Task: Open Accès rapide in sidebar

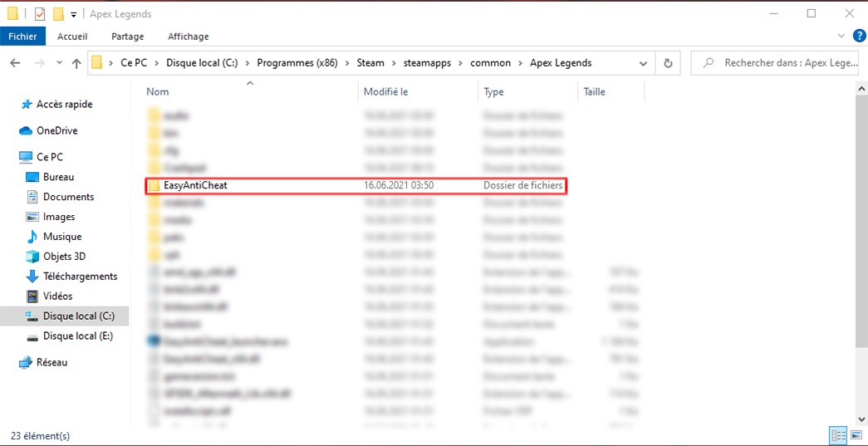Action: 64,104
